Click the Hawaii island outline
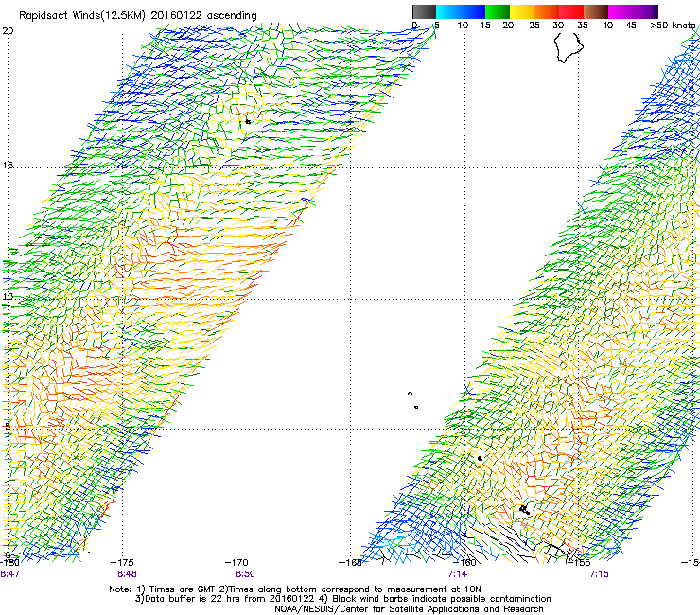 tap(569, 47)
